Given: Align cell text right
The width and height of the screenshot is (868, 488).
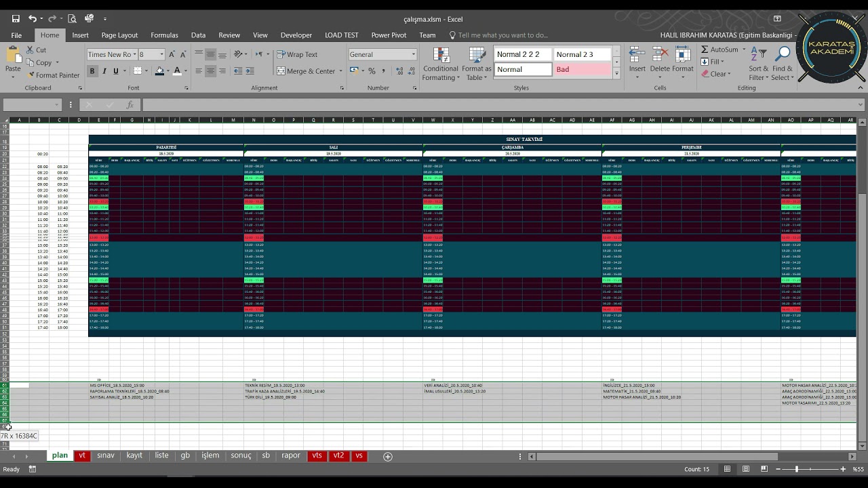Looking at the screenshot, I should coord(222,70).
